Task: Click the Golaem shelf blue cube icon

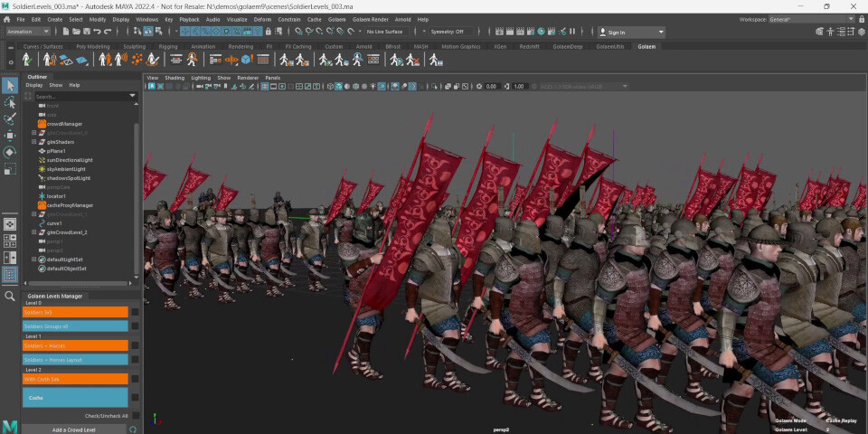Action: tap(247, 60)
